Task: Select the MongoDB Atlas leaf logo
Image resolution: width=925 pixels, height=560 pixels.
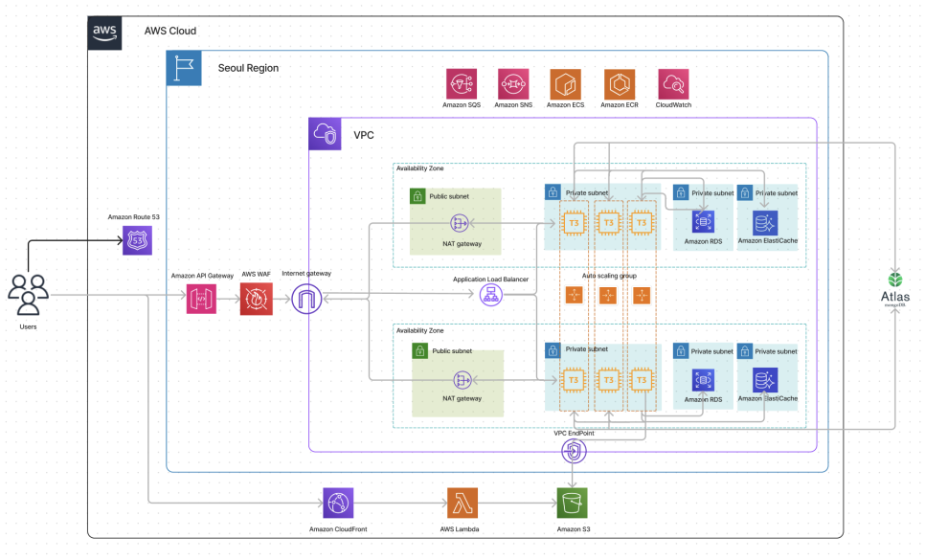Action: click(x=895, y=280)
